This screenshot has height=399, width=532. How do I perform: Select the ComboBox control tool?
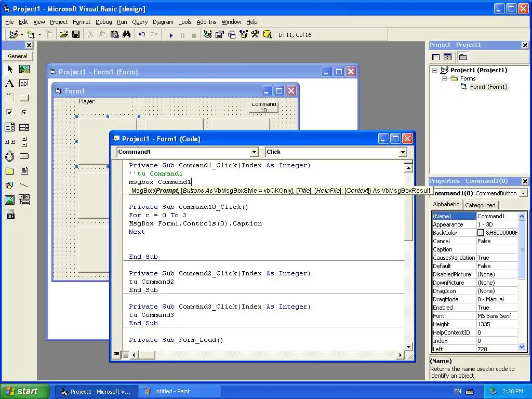click(x=10, y=127)
